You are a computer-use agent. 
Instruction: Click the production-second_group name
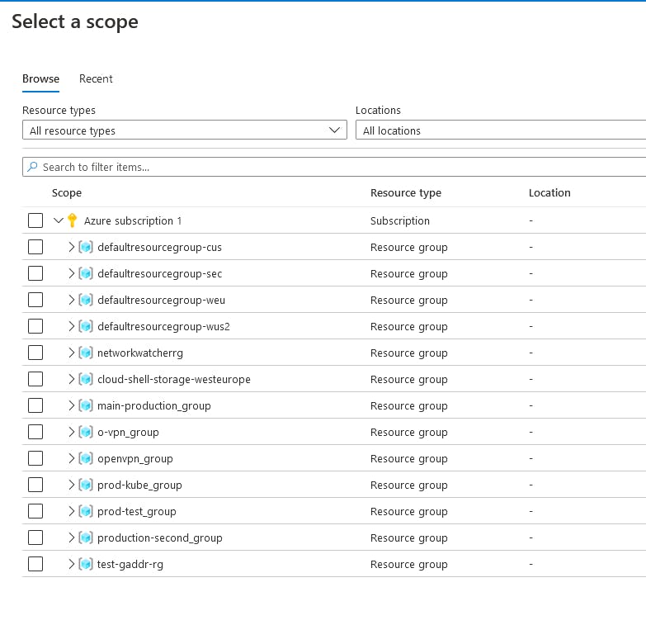pyautogui.click(x=160, y=537)
